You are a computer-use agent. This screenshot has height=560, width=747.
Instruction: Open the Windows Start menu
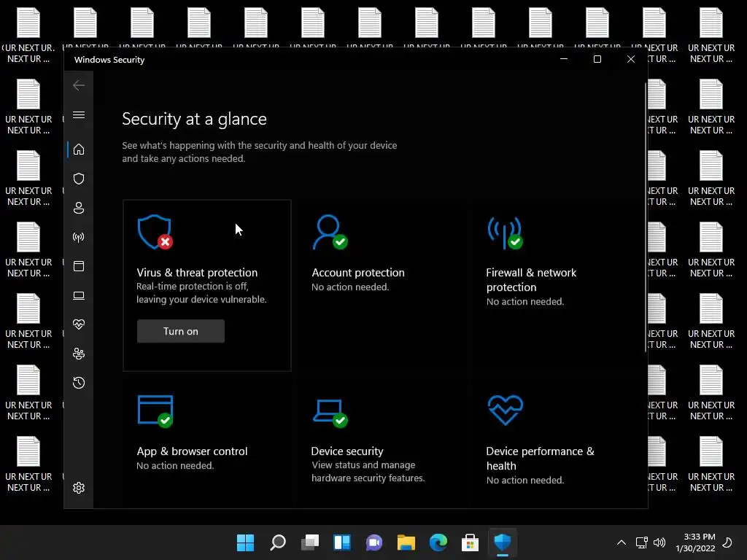[245, 542]
